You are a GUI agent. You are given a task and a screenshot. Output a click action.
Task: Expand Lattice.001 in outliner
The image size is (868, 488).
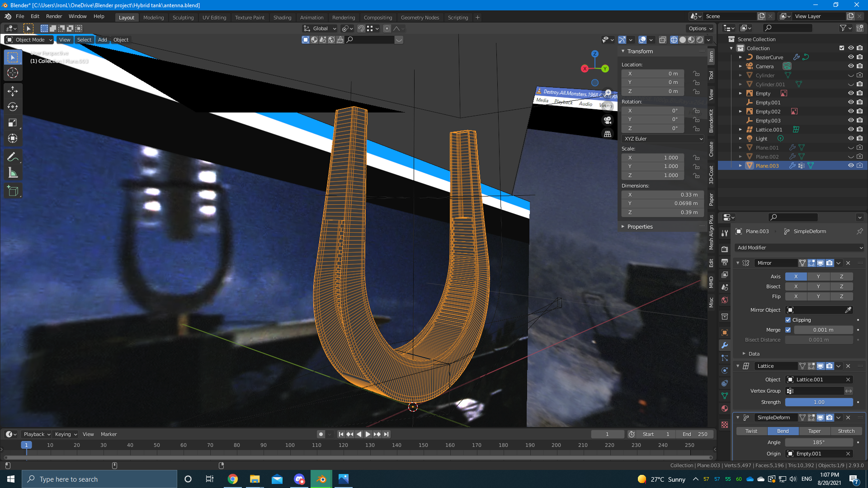[741, 130]
